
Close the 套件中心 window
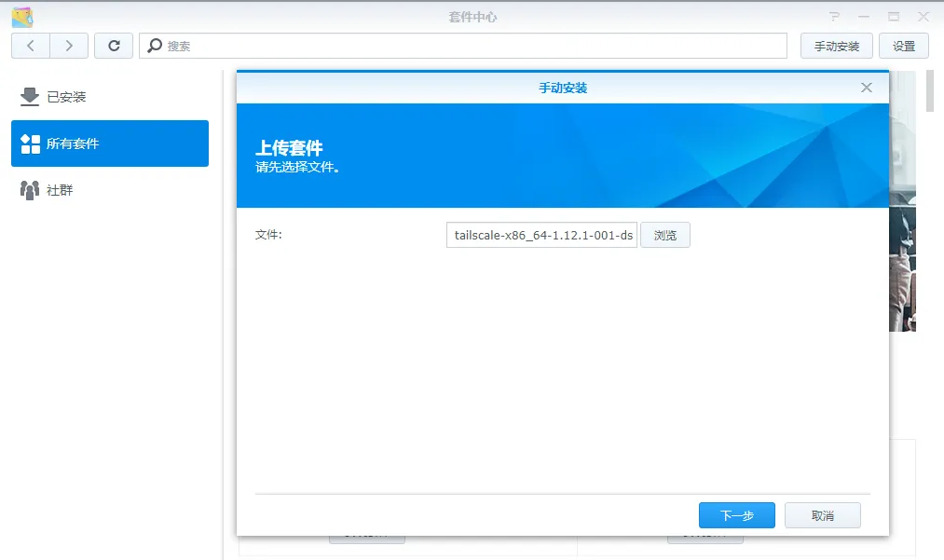click(x=923, y=17)
